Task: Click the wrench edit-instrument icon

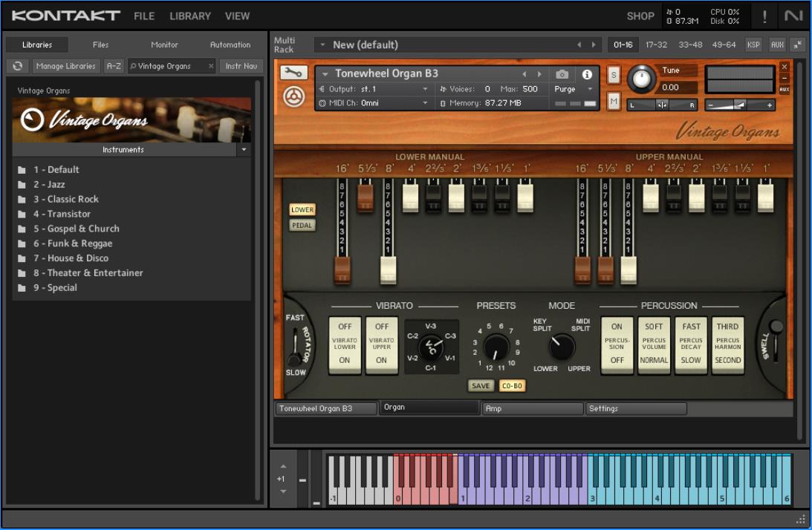Action: pyautogui.click(x=293, y=73)
